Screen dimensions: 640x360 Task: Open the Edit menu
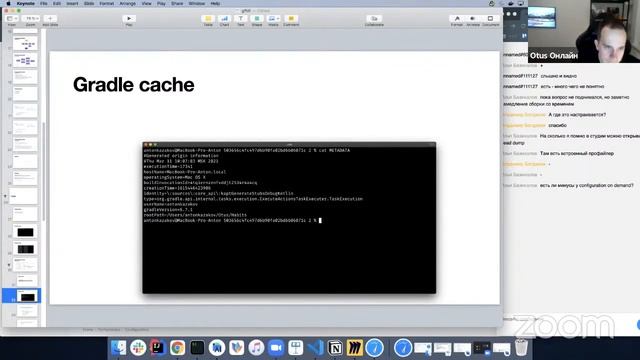(x=57, y=3)
